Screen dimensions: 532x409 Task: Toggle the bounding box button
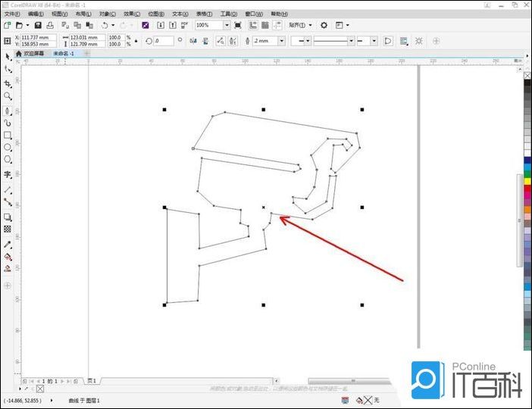[x=419, y=41]
